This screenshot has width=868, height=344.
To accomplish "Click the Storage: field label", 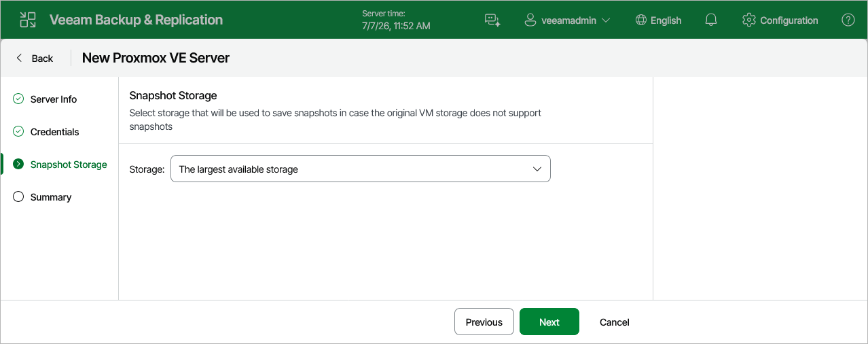I will point(147,169).
